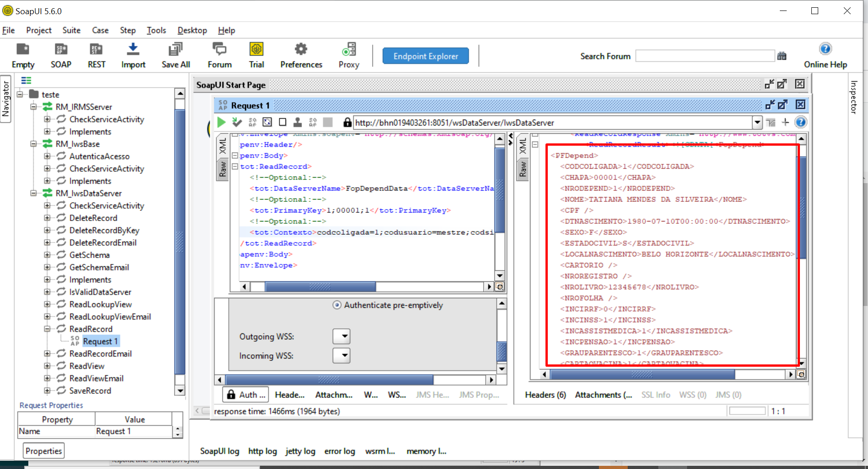The width and height of the screenshot is (868, 469).
Task: Collapse the tot:ReadRecord element fold in request XML
Action: click(235, 167)
